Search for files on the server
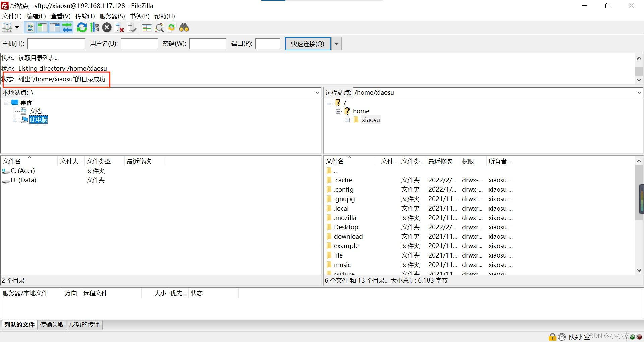The image size is (644, 342). (x=184, y=27)
